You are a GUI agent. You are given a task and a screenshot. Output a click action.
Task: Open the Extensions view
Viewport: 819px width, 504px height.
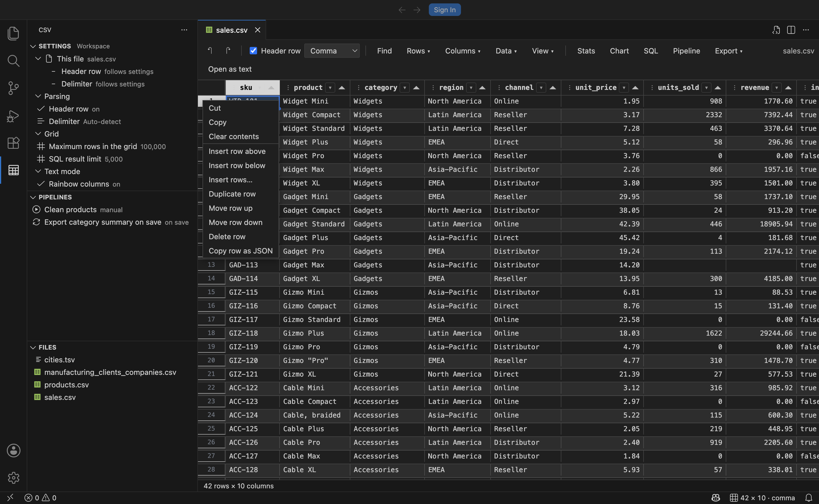tap(13, 143)
